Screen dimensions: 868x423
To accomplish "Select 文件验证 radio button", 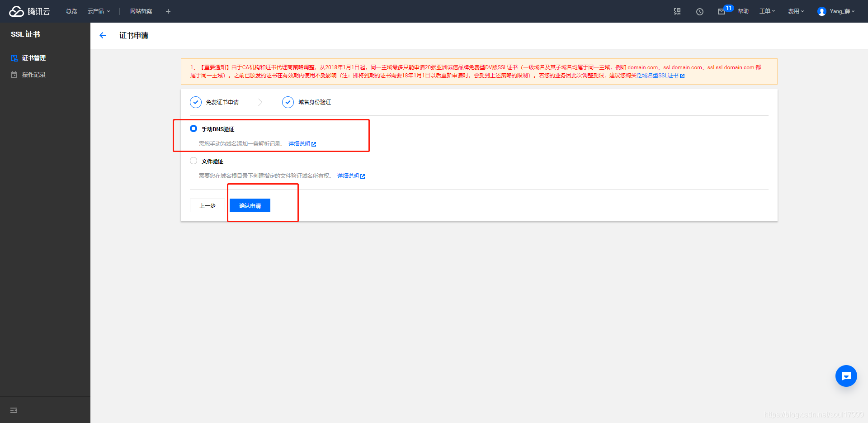I will [193, 161].
